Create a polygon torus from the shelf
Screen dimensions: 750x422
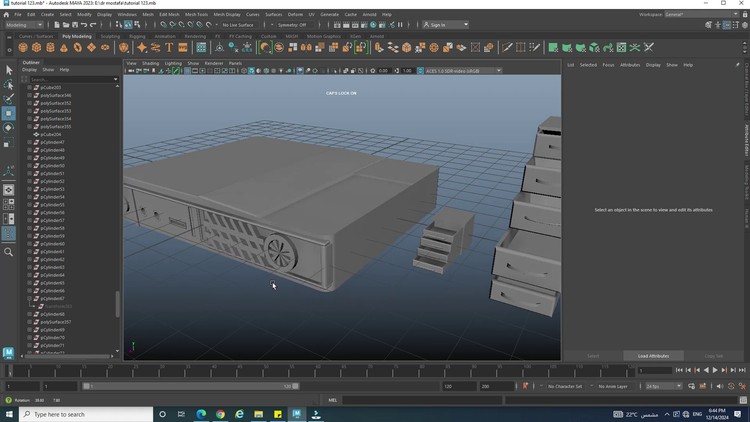pyautogui.click(x=77, y=47)
